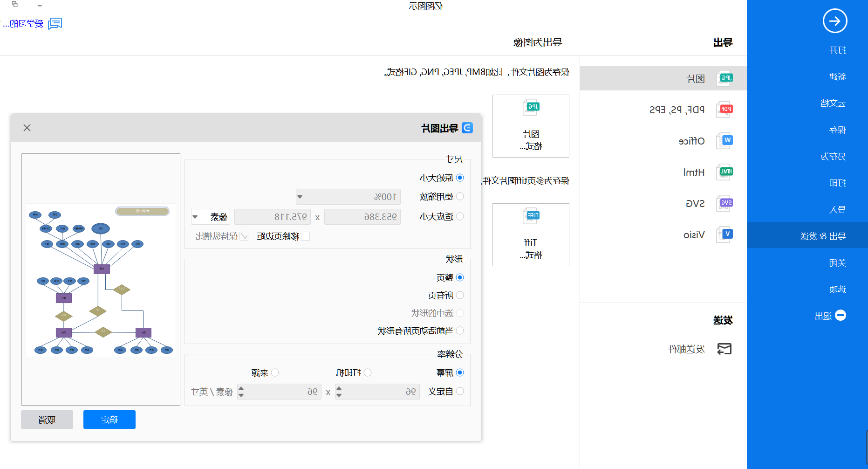Click the first 96 resolution stepper arrows
This screenshot has width=868, height=469.
click(339, 392)
